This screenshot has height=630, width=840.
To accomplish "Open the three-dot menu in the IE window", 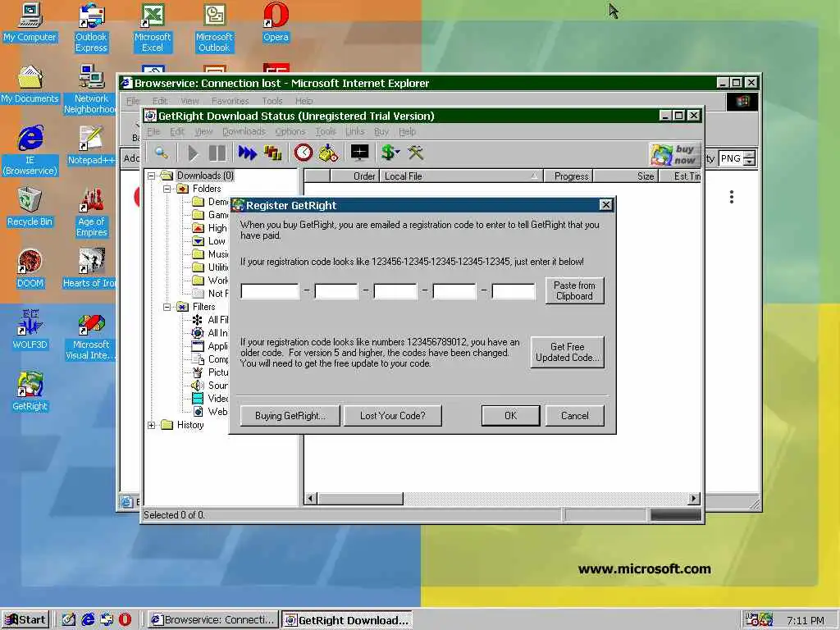I will [731, 197].
